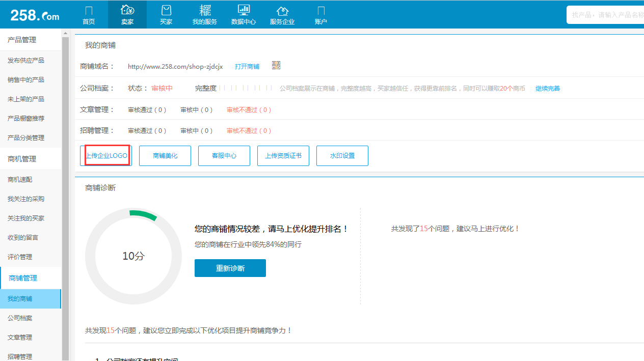The height and width of the screenshot is (361, 644).
Task: Click 审核中 (0) in 文章管理 row
Action: pos(197,109)
